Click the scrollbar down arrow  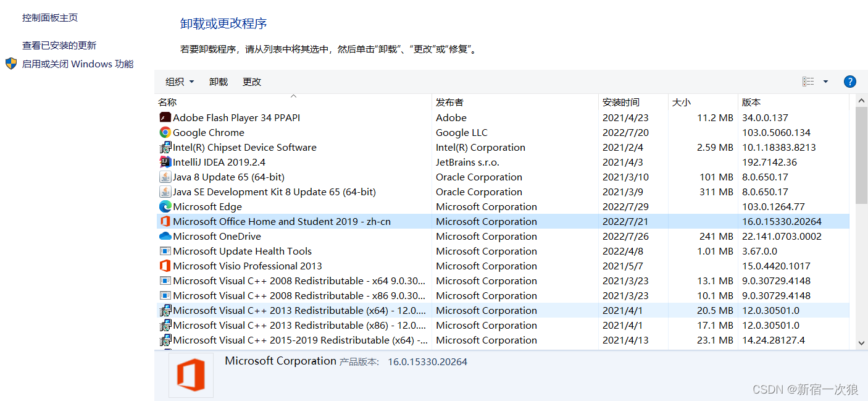(x=861, y=342)
